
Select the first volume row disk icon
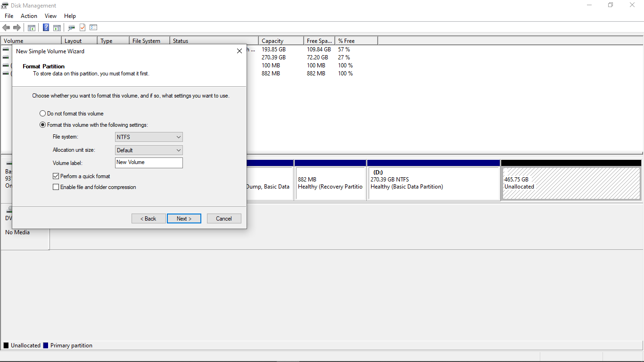[x=6, y=49]
